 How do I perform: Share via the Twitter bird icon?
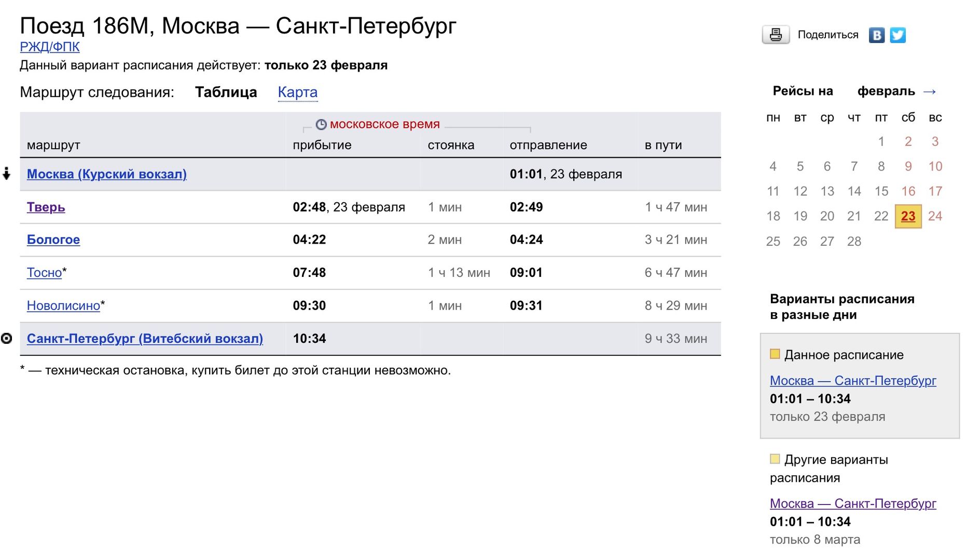(898, 35)
